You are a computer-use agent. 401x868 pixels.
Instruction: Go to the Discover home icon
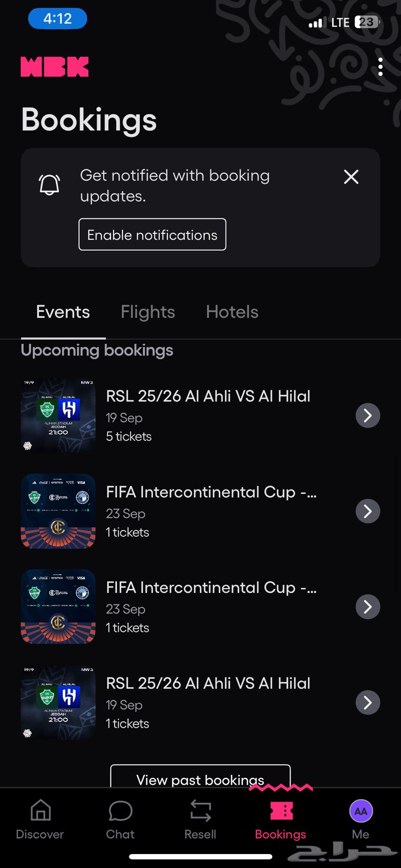click(41, 811)
